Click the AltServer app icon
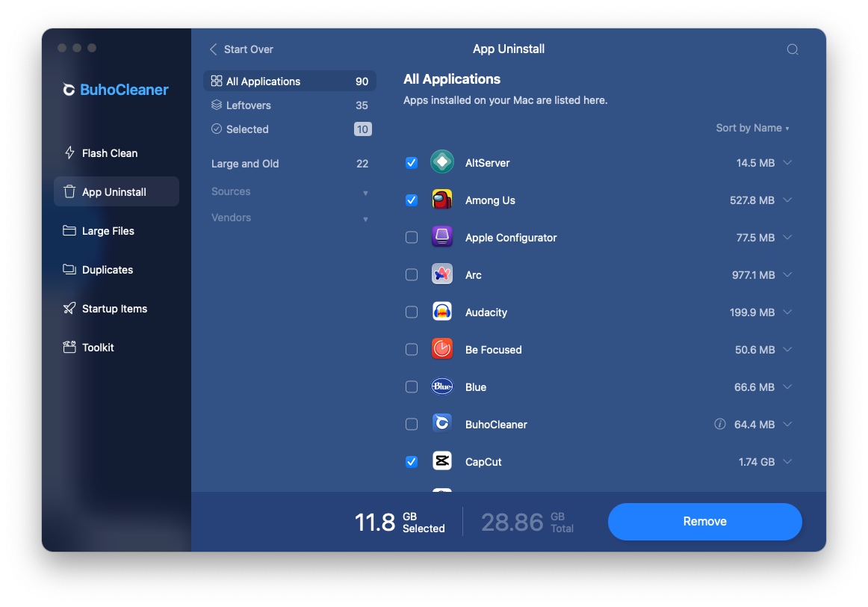The image size is (868, 607). click(x=441, y=161)
